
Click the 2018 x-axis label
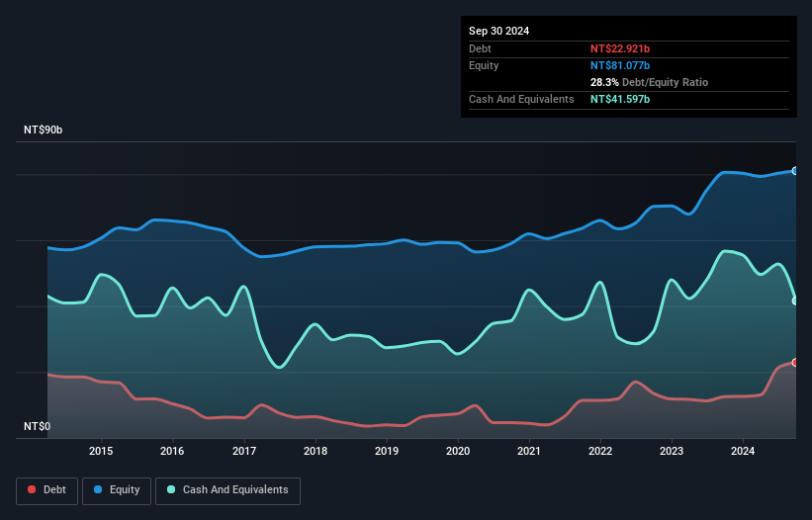(316, 451)
